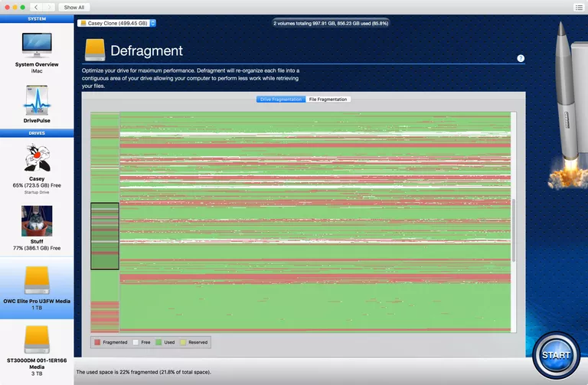Open DrivePulse in the sidebar
This screenshot has height=385, width=588.
pyautogui.click(x=36, y=101)
